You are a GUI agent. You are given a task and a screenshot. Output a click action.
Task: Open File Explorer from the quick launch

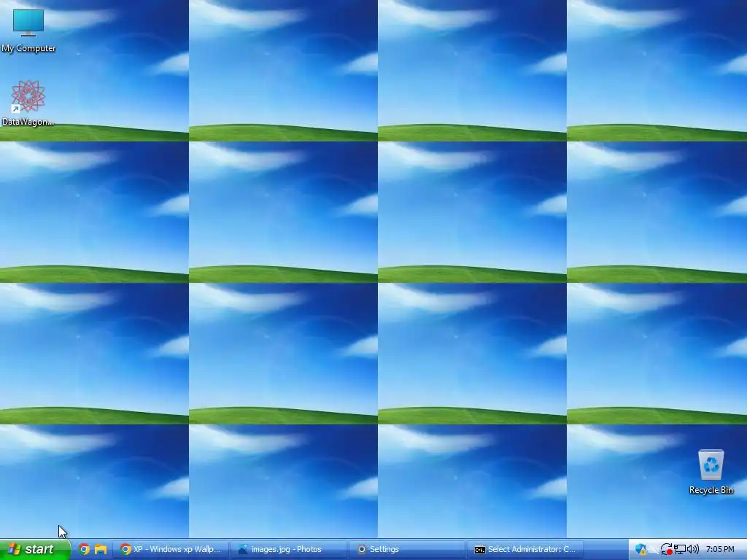click(x=101, y=549)
